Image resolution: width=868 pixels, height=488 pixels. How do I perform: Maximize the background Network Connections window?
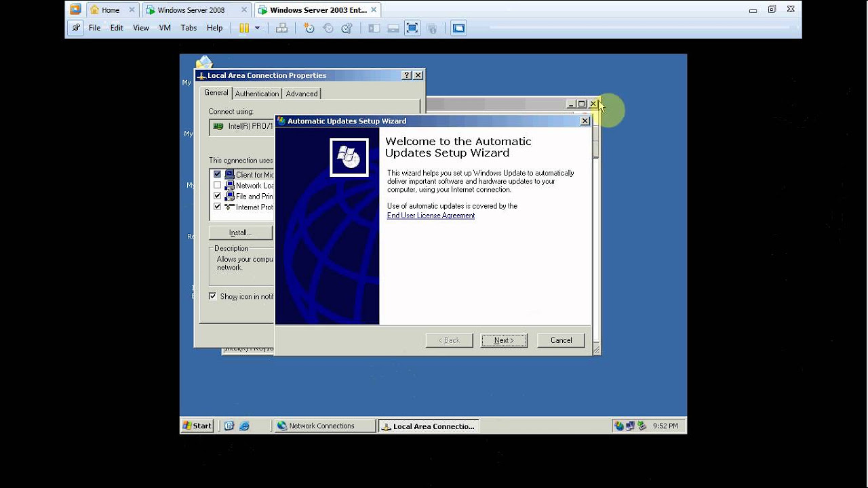click(x=581, y=104)
